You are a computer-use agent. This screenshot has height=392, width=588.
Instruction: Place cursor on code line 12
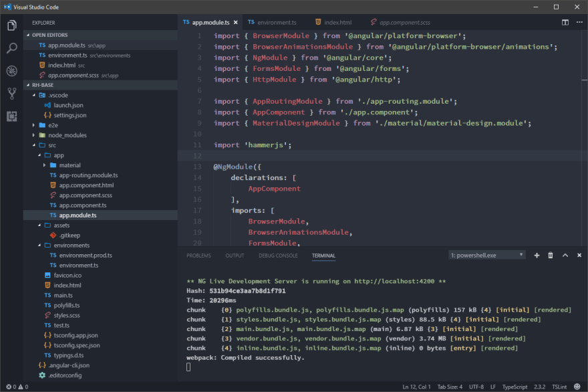(379, 156)
